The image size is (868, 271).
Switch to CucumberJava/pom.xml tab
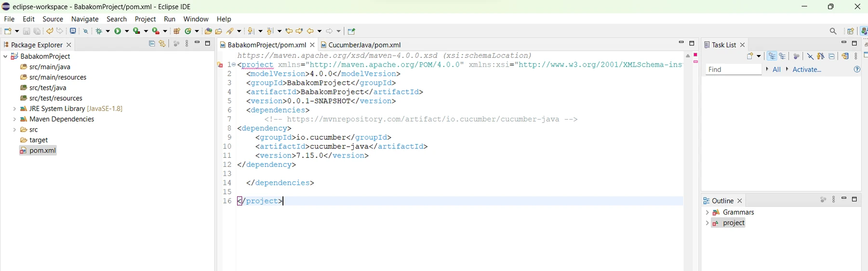(x=361, y=45)
